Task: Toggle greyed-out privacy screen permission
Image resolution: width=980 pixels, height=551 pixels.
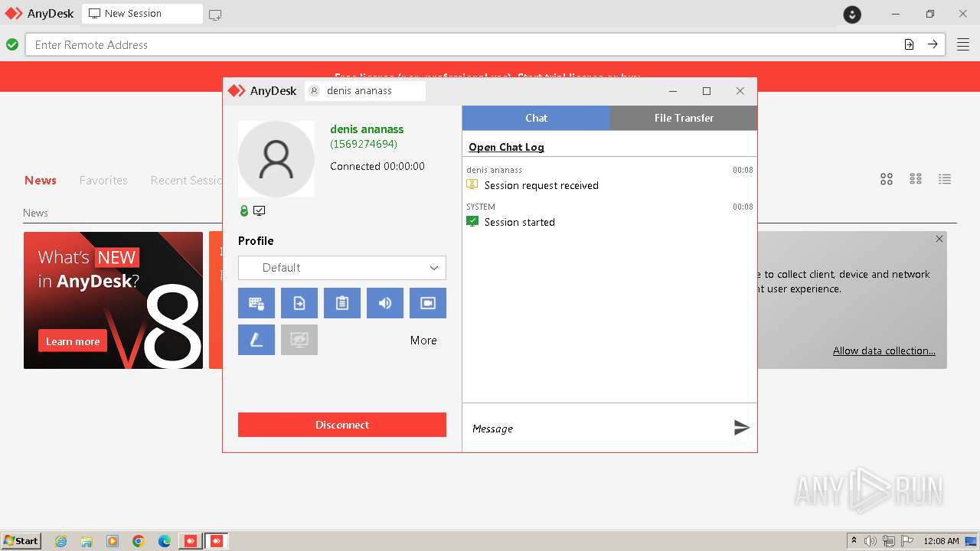Action: (299, 340)
